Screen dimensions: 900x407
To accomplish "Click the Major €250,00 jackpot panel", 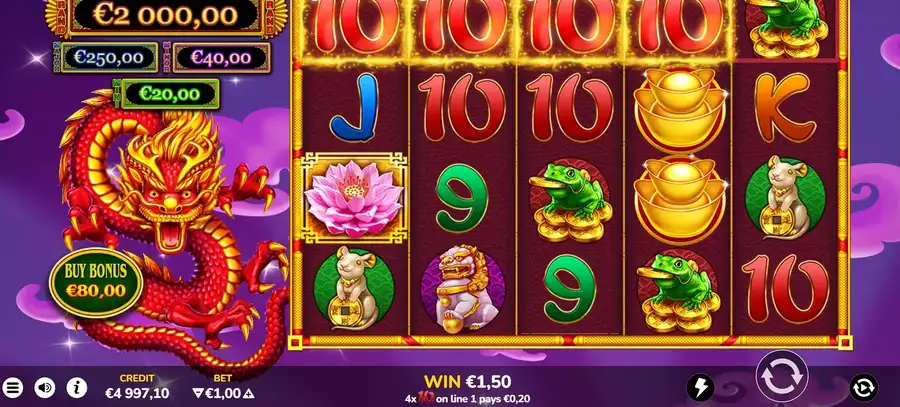I will pyautogui.click(x=109, y=57).
